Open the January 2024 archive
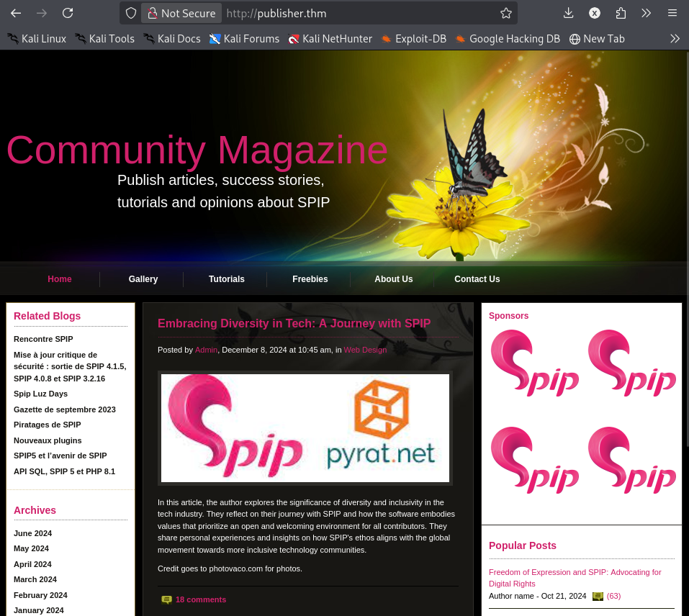 click(x=39, y=611)
